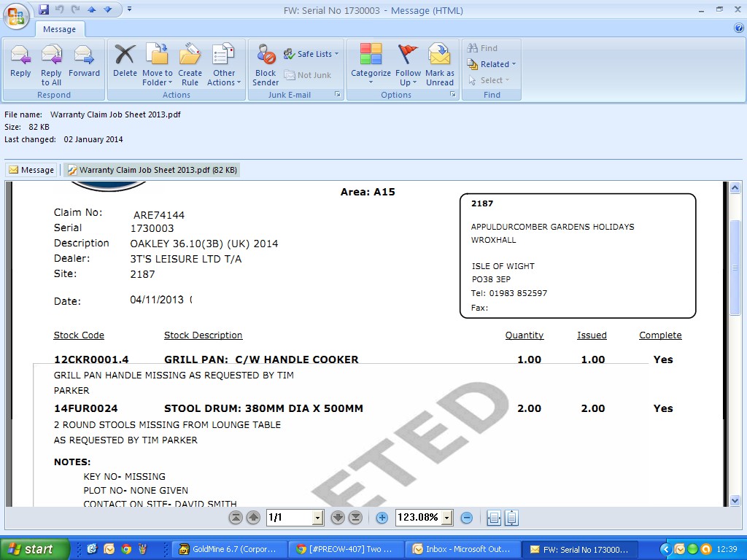The height and width of the screenshot is (560, 747).
Task: Expand the Categorize color menu
Action: (x=371, y=64)
